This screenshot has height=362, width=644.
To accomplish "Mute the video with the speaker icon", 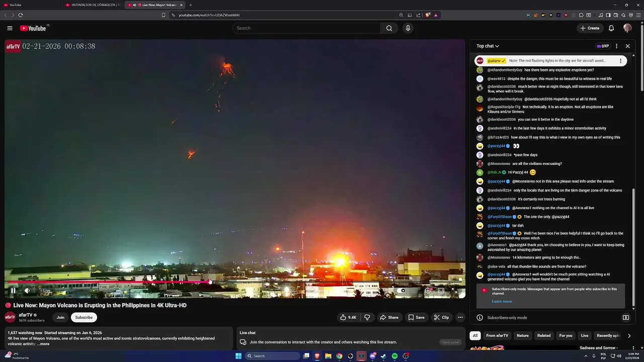I will tap(27, 290).
